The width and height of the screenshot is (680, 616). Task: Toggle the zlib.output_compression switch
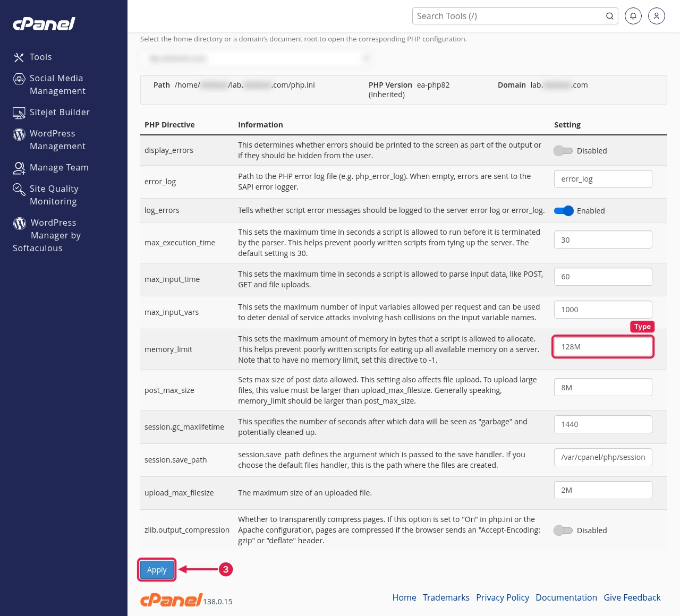click(563, 531)
